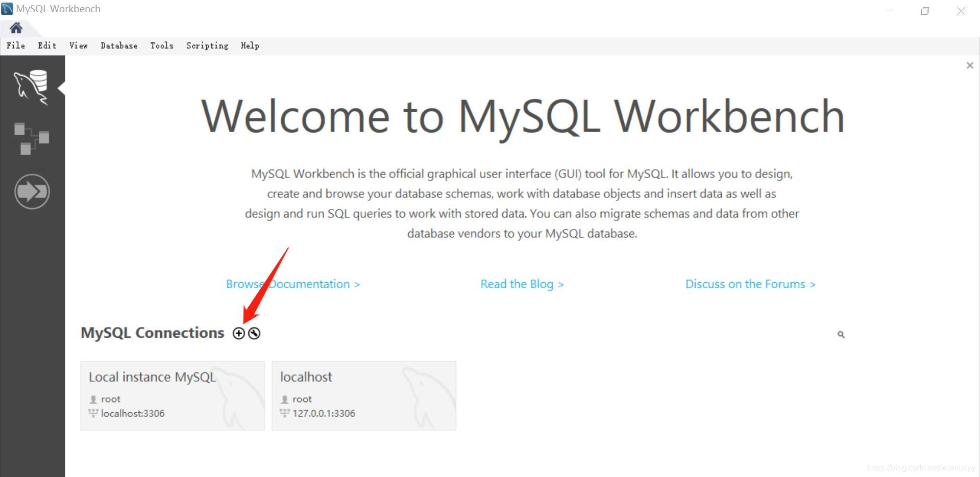
Task: Open the Scripting menu
Action: point(207,45)
